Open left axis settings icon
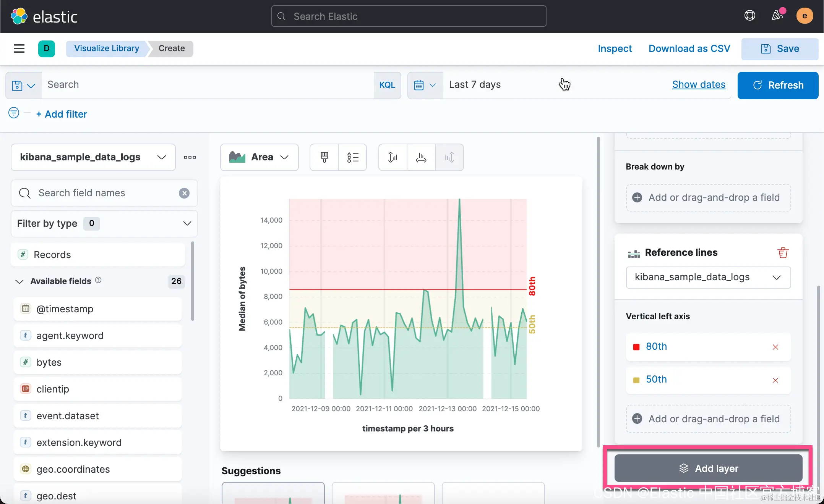Viewport: 824px width, 504px height. coord(393,157)
